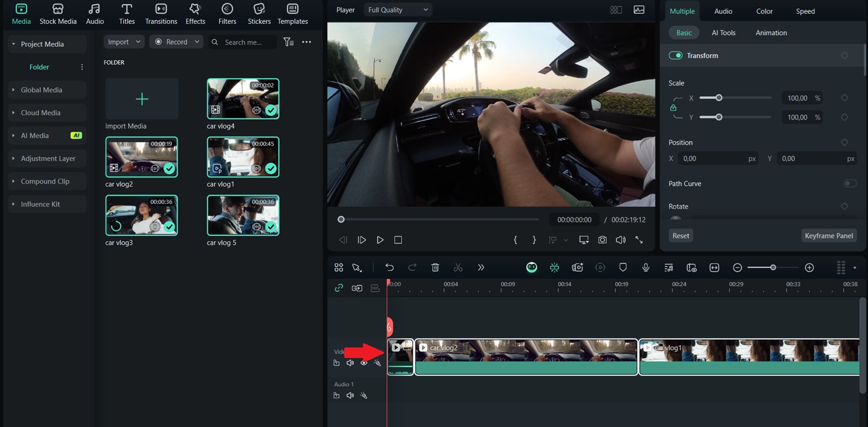Stop the preview playback
868x427 pixels.
tap(398, 240)
